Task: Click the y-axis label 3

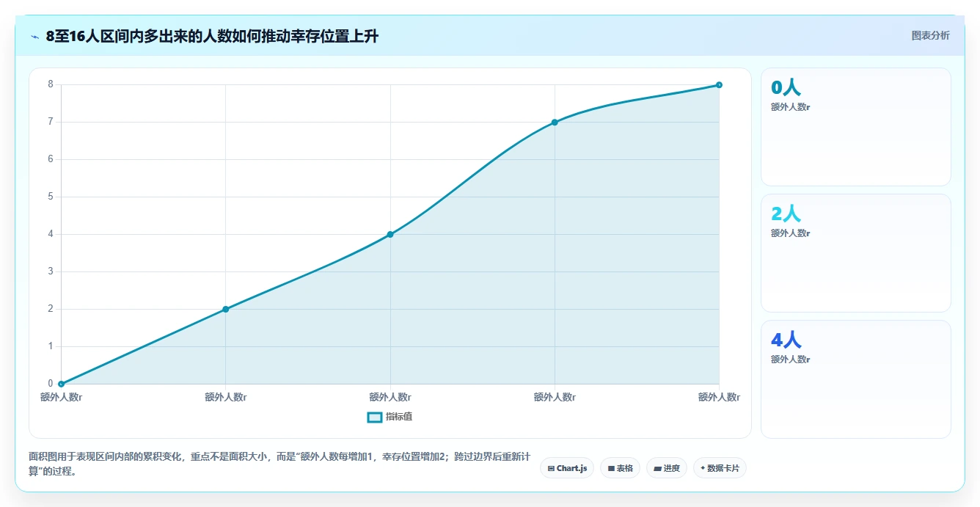Action: (51, 271)
